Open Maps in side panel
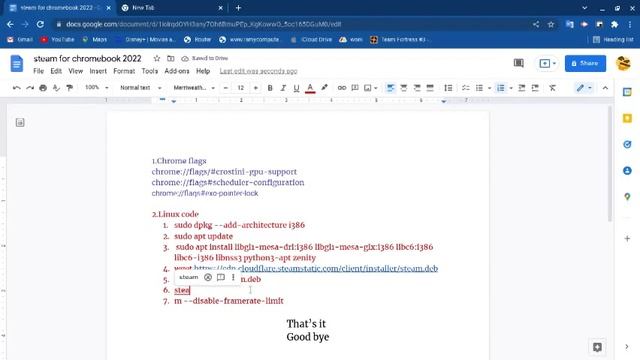Viewport: 640px width, 360px height. (x=627, y=197)
